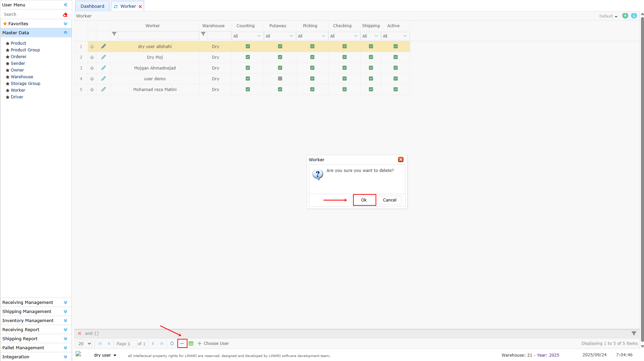The width and height of the screenshot is (644, 361).
Task: Click the Worker name filter input field
Action: (158, 36)
